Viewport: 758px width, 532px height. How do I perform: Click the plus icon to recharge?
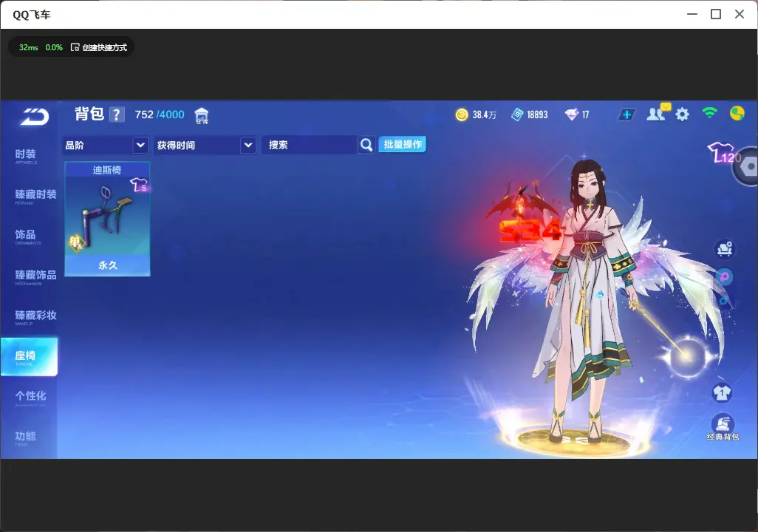point(626,115)
